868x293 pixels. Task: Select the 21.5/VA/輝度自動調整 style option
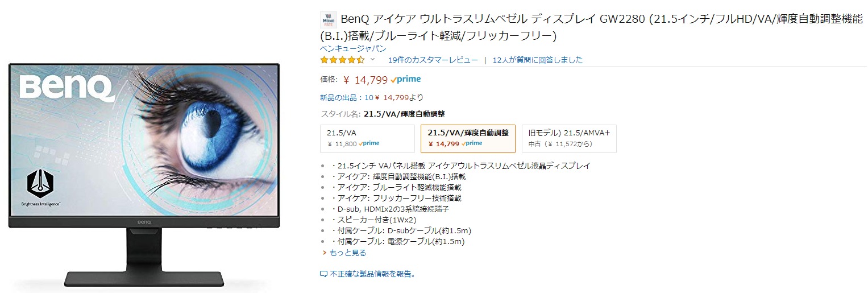coord(468,138)
